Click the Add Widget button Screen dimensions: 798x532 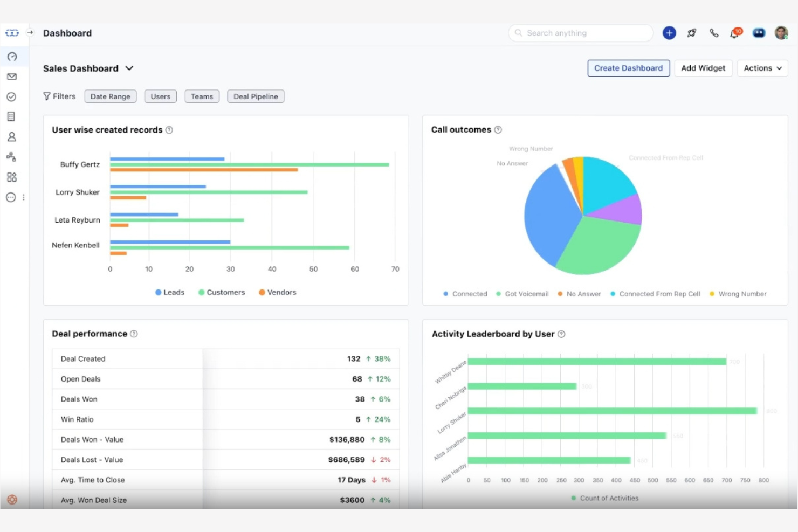703,68
